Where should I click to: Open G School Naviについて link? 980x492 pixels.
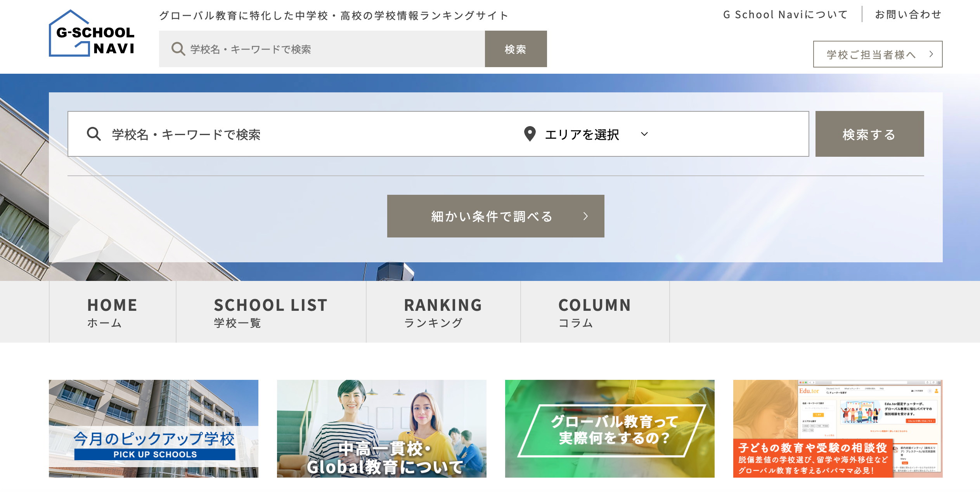point(785,15)
